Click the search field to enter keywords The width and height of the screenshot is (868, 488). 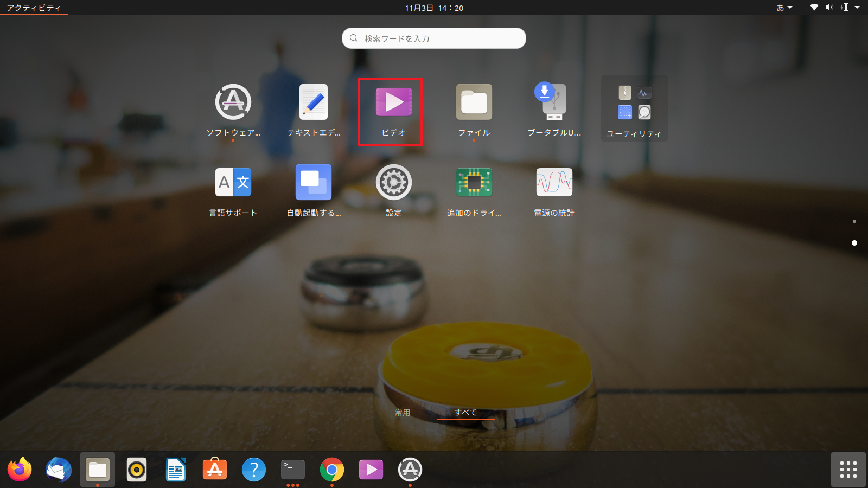(x=433, y=38)
